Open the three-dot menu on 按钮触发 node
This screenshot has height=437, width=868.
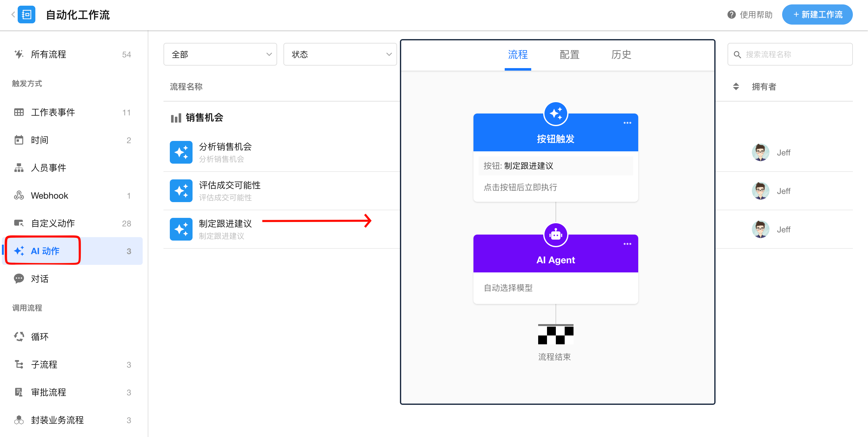click(x=627, y=123)
